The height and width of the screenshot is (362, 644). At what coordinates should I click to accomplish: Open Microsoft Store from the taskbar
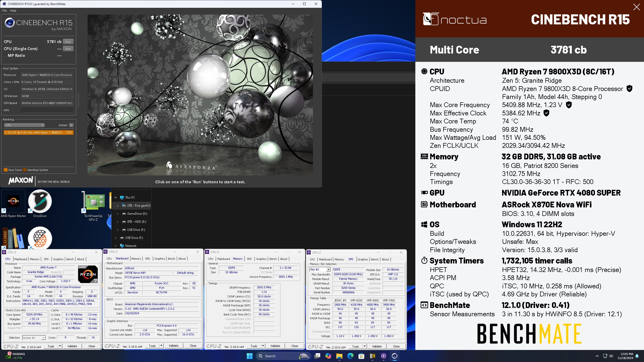click(361, 356)
